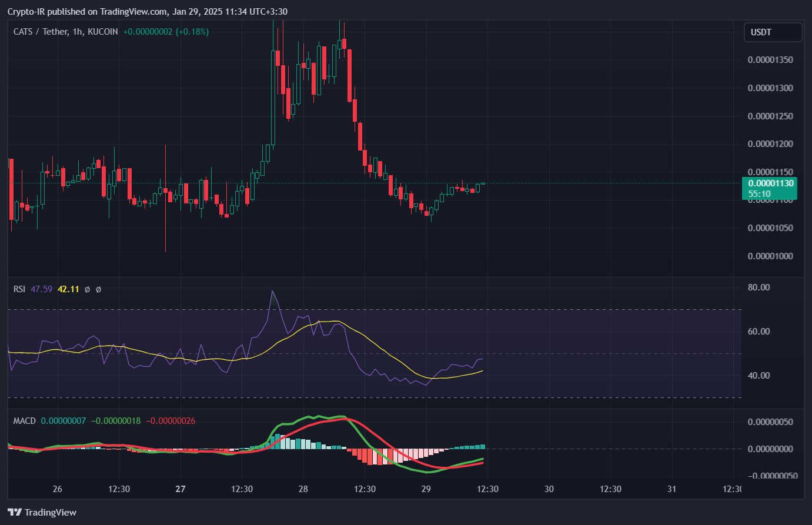Screen dimensions: 812x525
Task: Click the 0.00001050 price axis label
Action: click(x=770, y=228)
